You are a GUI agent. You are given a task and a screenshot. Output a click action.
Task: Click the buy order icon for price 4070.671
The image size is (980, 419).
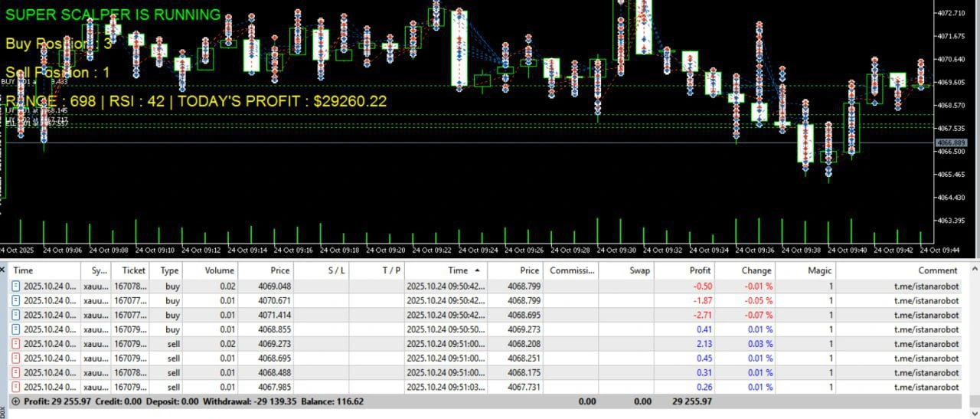(17, 300)
